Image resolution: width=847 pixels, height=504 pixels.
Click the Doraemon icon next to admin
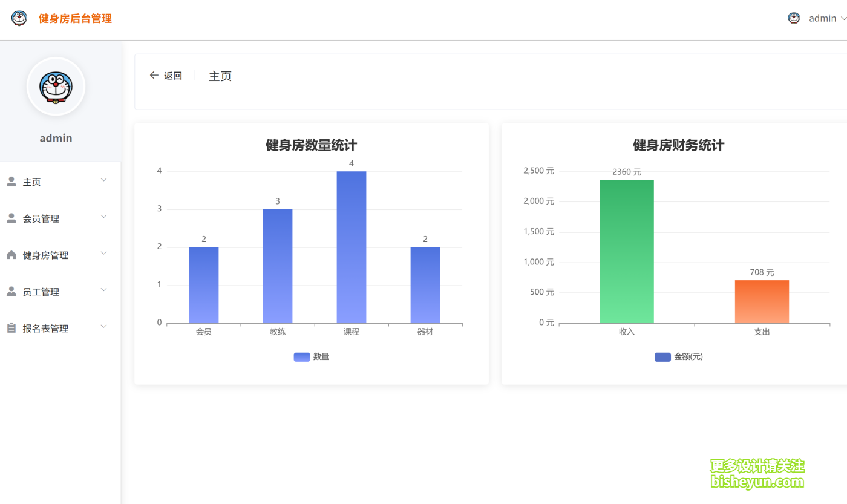(x=793, y=18)
